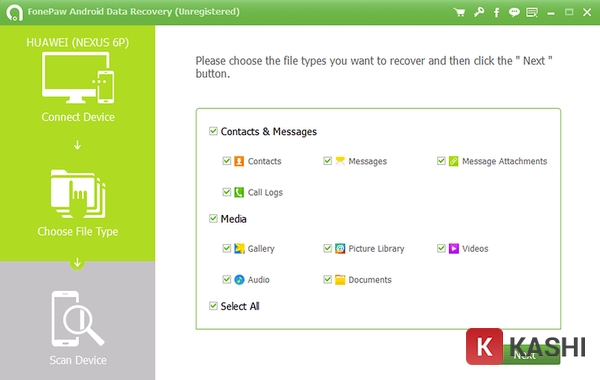This screenshot has height=380, width=600.
Task: Click the Scan Device step label
Action: click(78, 360)
